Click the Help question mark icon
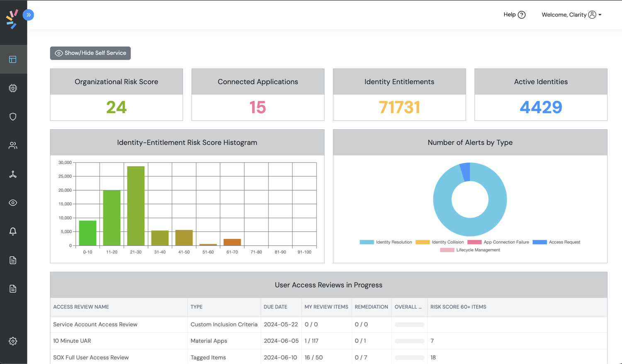Screen dimensions: 622x364 click(522, 15)
